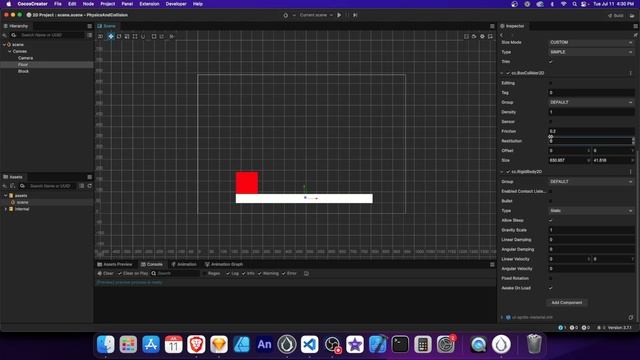640x360 pixels.
Task: Click the Build button at top right
Action: click(616, 16)
